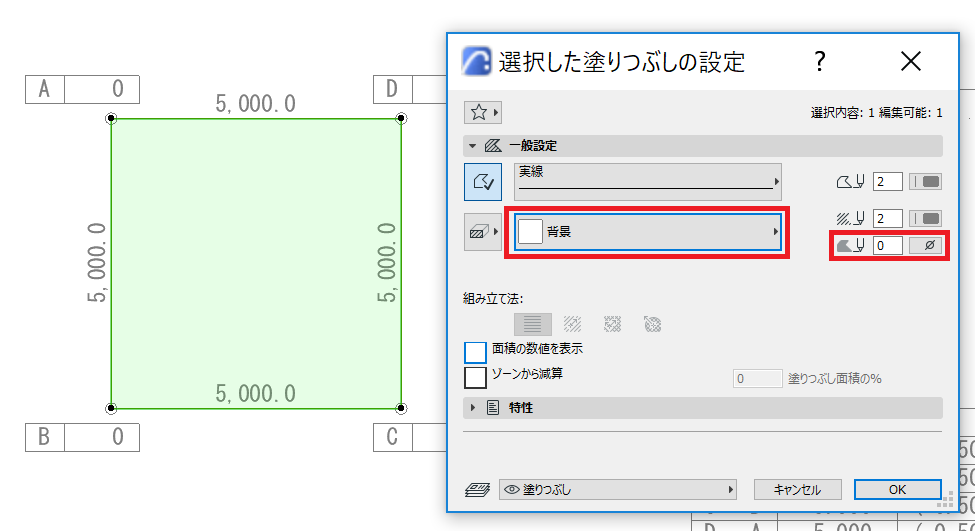Click the 0 value cell beside label A

pyautogui.click(x=102, y=90)
